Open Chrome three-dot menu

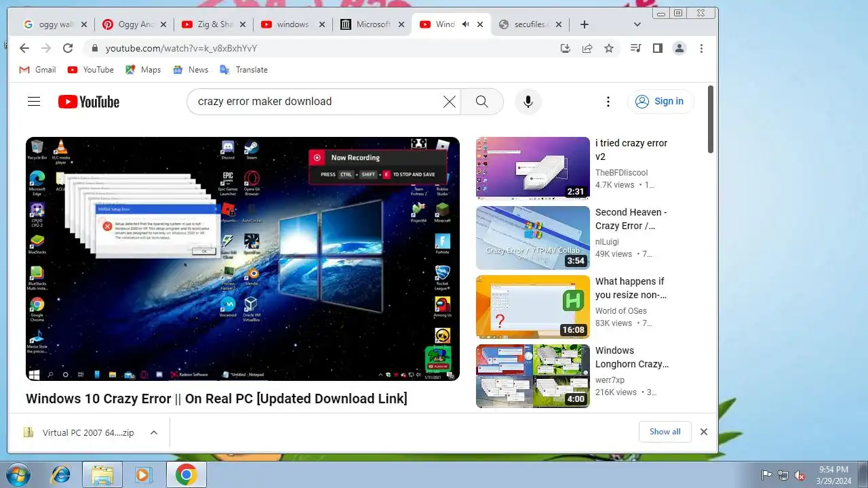(x=701, y=48)
